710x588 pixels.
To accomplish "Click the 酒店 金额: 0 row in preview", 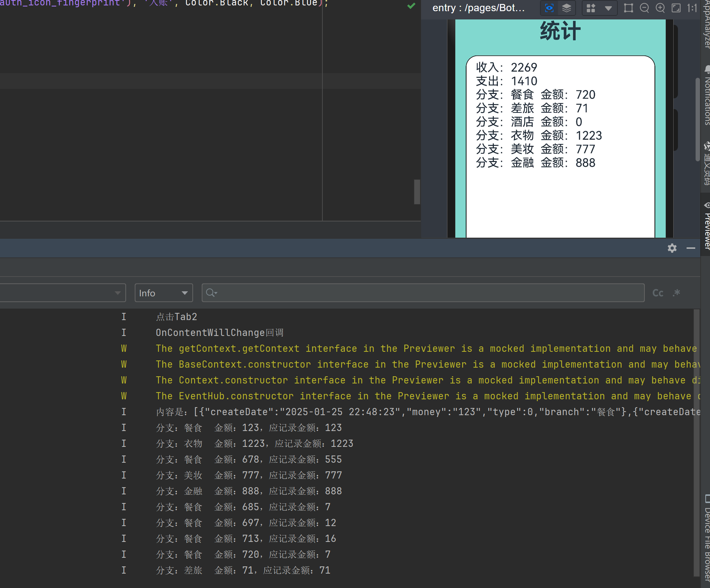I will (529, 122).
